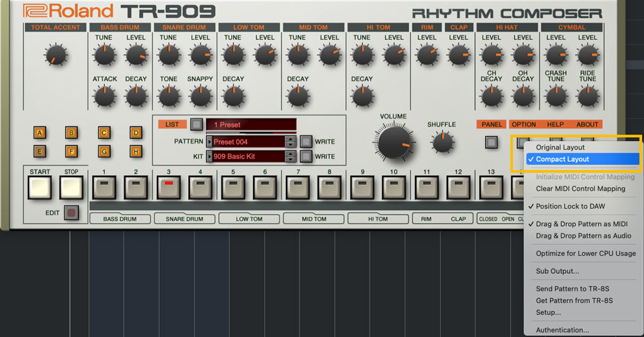Open the 1 Preset bank selector
The height and width of the screenshot is (337, 644).
click(251, 124)
